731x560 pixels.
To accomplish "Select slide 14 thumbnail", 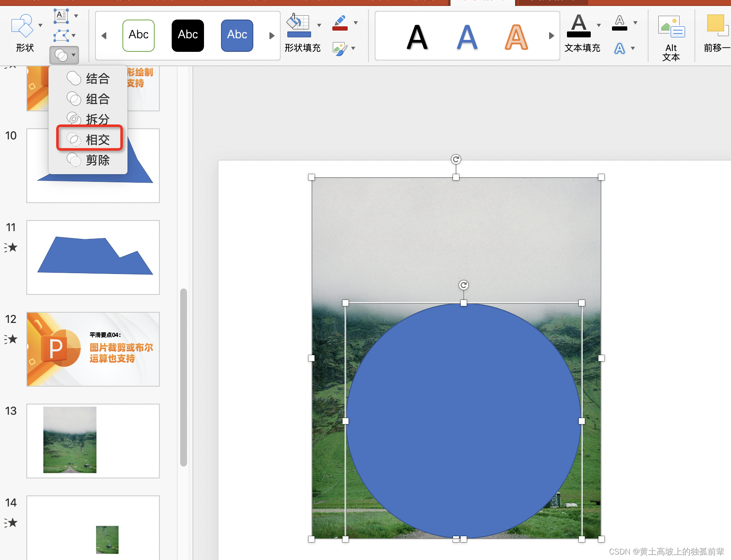I will 93,528.
